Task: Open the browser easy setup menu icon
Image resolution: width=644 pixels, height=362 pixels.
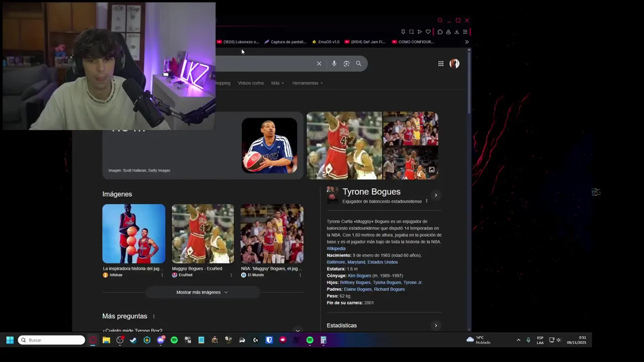Action: pyautogui.click(x=465, y=32)
